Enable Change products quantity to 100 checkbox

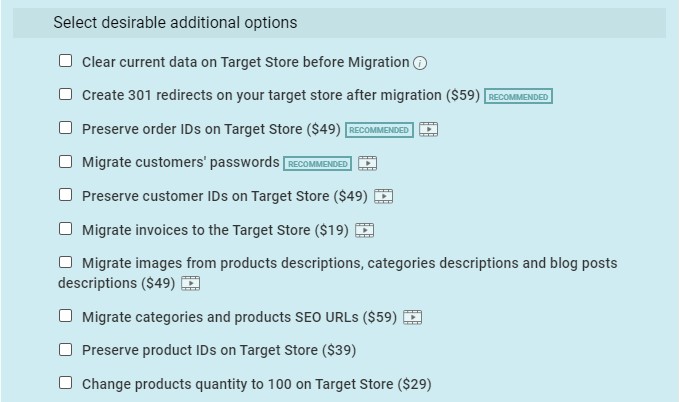65,383
